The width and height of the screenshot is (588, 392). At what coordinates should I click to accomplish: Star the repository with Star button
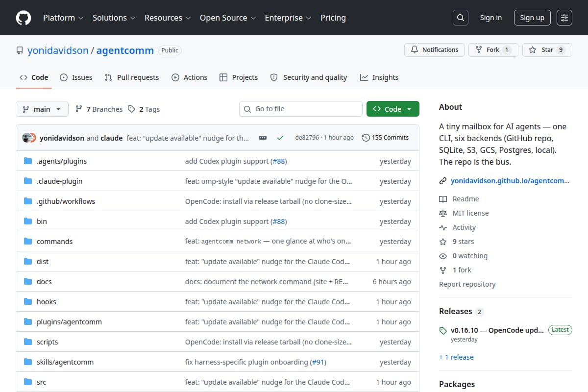click(547, 50)
